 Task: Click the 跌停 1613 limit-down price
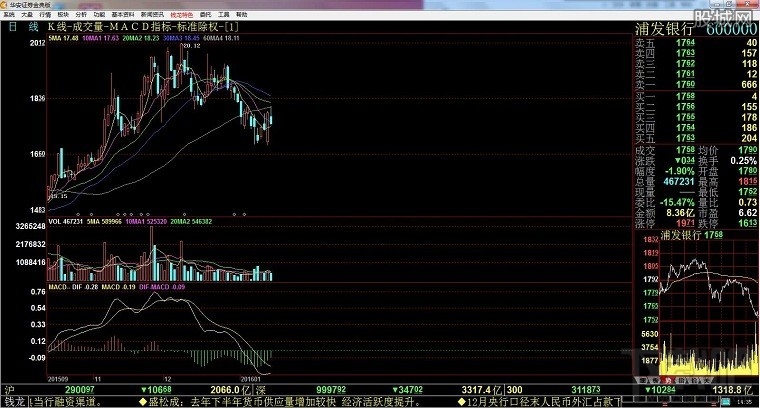(748, 223)
